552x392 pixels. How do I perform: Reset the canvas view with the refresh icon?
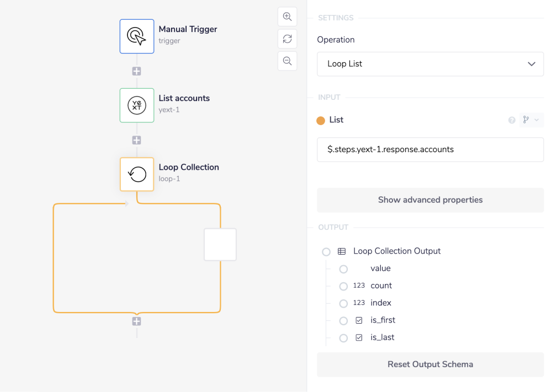coord(287,39)
